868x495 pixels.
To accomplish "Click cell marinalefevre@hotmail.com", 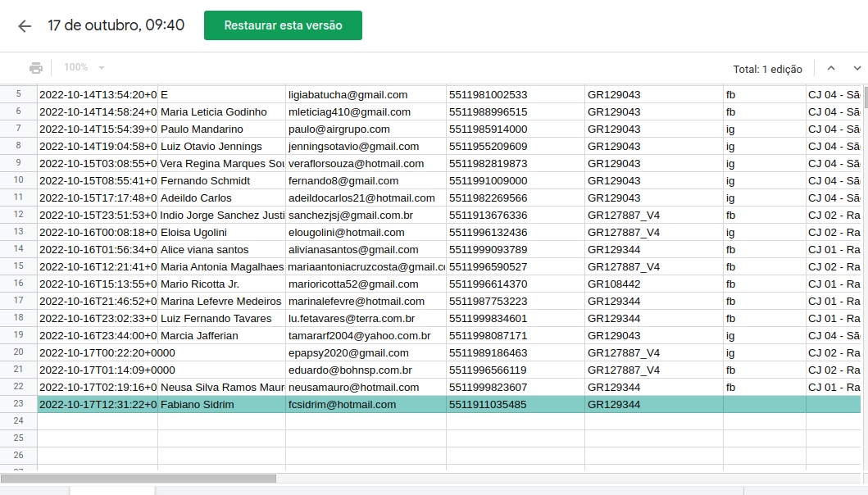I will coord(366,302).
